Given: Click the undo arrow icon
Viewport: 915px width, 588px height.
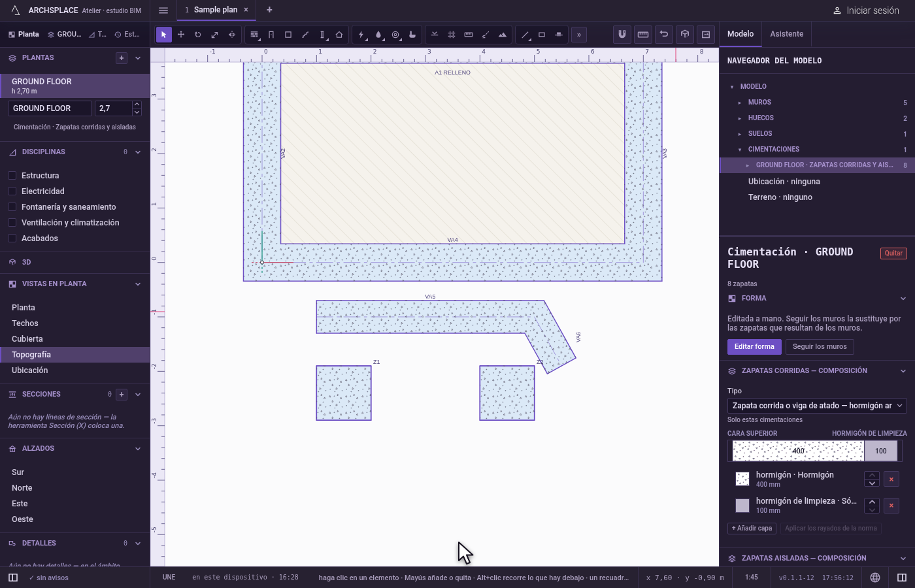Looking at the screenshot, I should (x=664, y=34).
